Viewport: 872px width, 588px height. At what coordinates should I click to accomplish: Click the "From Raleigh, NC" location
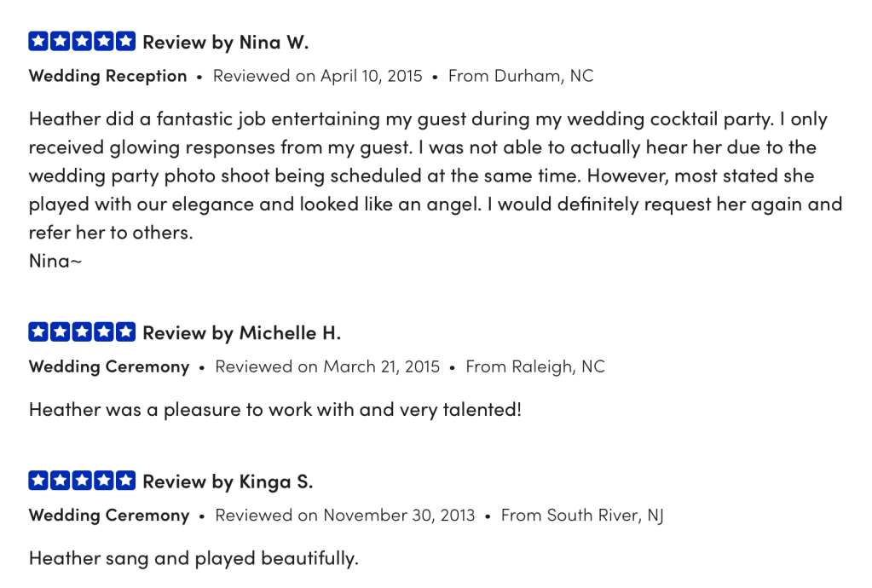tap(534, 366)
